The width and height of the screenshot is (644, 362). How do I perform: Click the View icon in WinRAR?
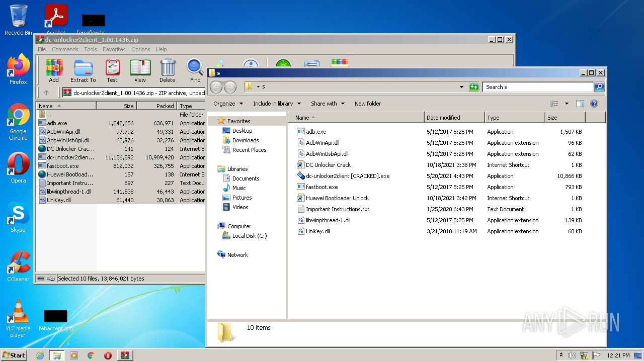tap(140, 70)
